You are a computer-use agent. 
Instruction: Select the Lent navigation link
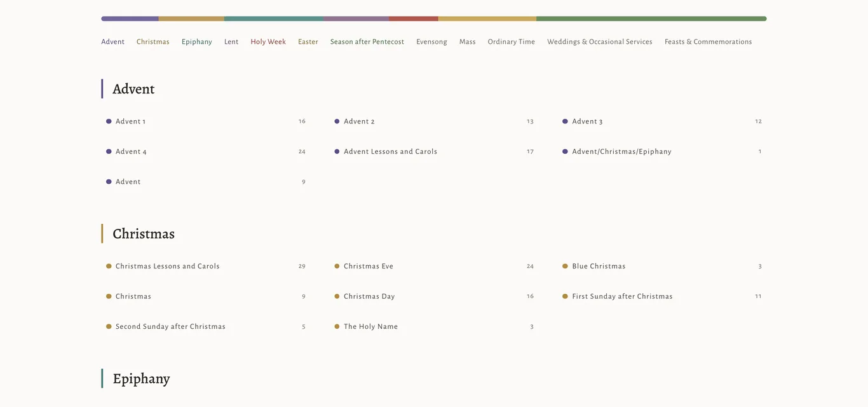pos(231,41)
